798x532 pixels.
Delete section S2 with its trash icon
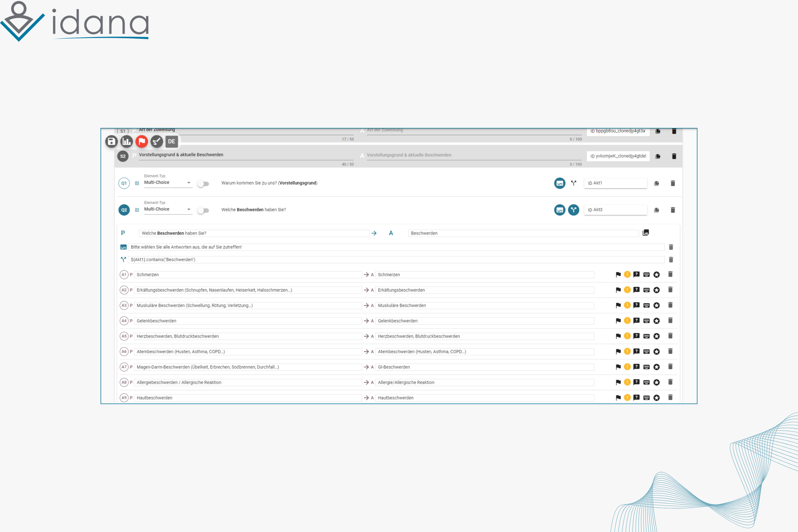click(674, 156)
